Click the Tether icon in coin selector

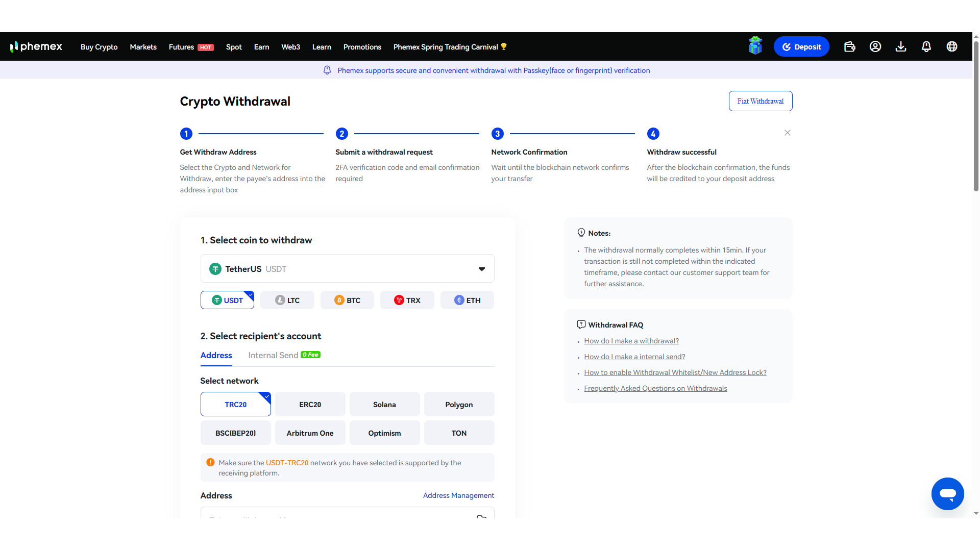click(x=215, y=269)
